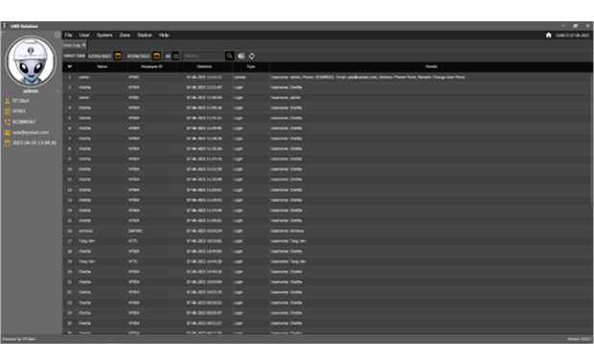The height and width of the screenshot is (364, 594).
Task: Open the System menu
Action: click(x=104, y=35)
